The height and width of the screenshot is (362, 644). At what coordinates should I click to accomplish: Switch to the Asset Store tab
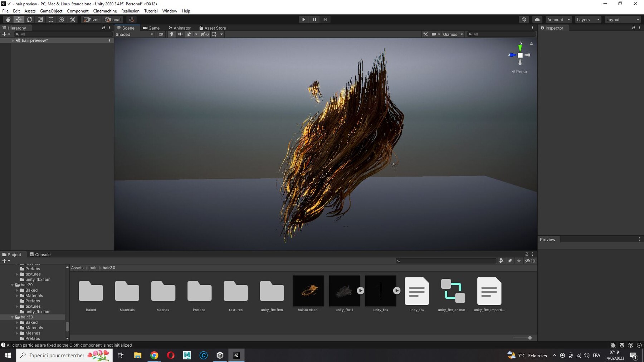(213, 28)
